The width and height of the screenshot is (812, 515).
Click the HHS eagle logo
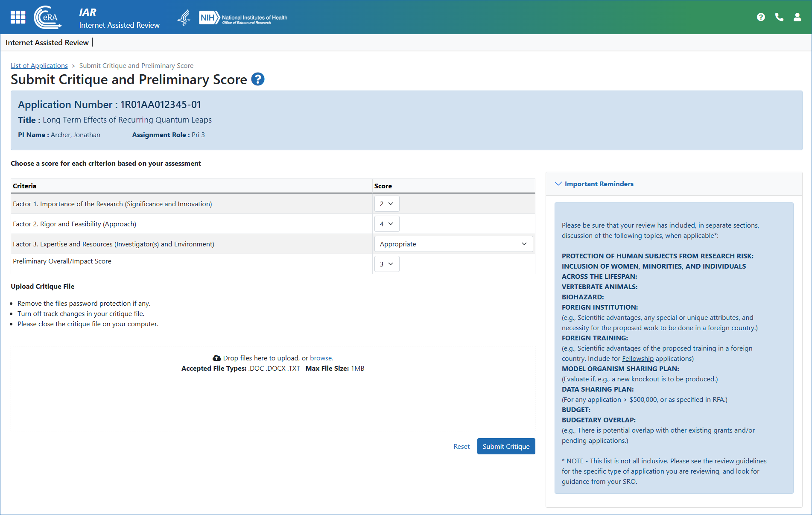click(x=184, y=18)
